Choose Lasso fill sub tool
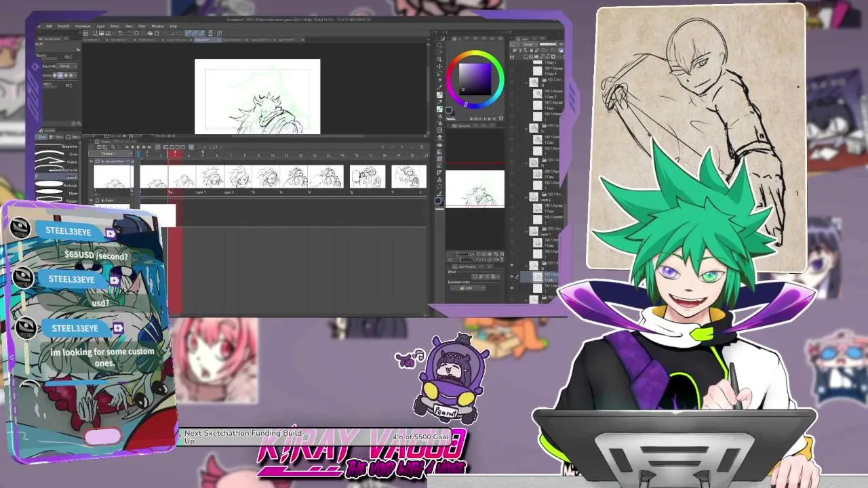 click(57, 178)
